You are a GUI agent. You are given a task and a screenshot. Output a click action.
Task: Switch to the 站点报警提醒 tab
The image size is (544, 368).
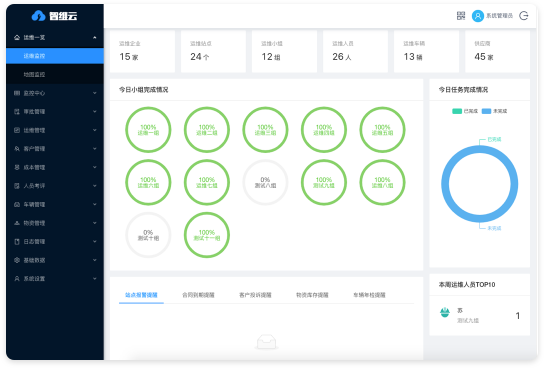pyautogui.click(x=141, y=295)
